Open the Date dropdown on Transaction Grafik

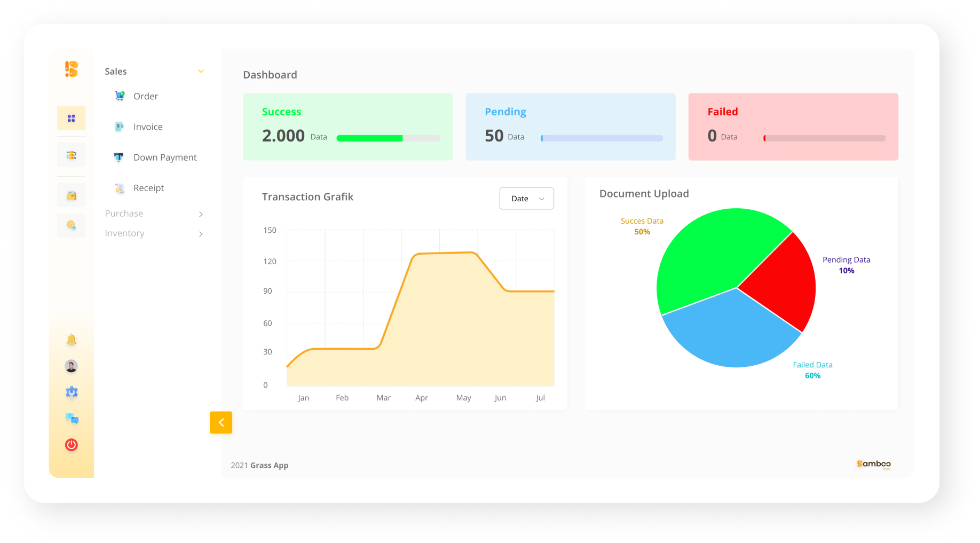click(x=526, y=198)
